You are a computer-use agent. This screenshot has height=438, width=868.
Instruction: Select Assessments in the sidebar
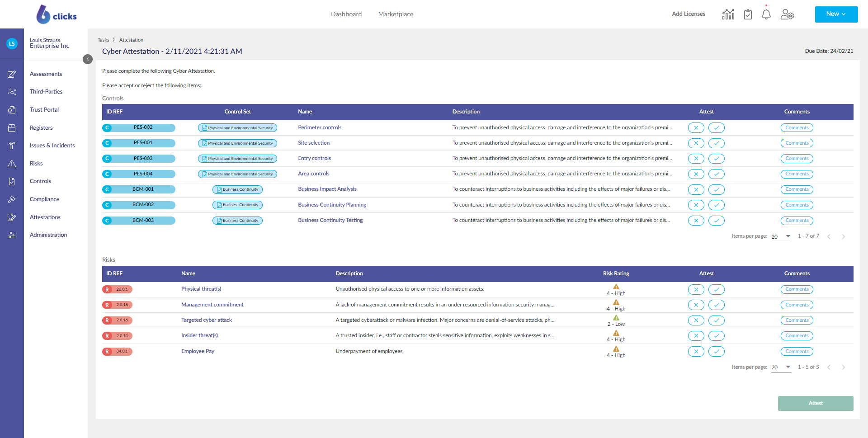tap(46, 74)
